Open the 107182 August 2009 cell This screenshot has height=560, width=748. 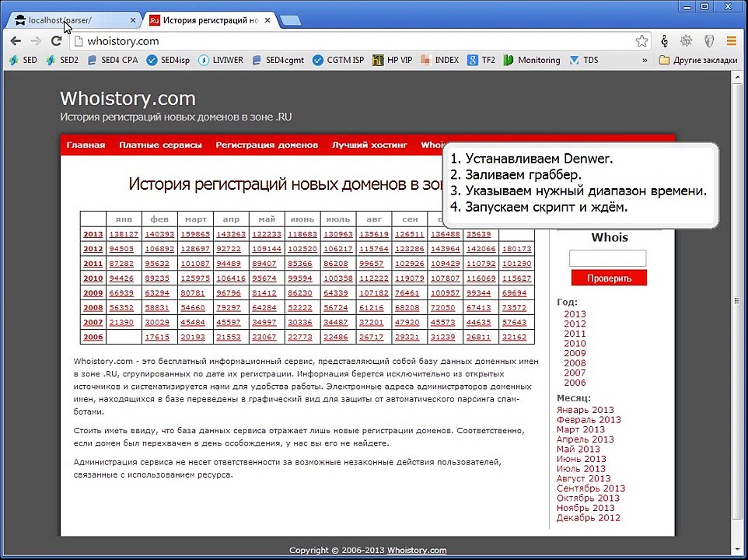click(x=374, y=293)
